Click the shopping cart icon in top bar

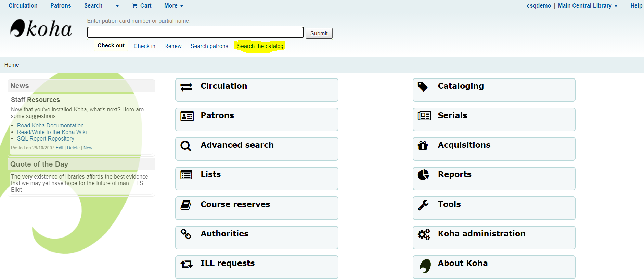(135, 6)
